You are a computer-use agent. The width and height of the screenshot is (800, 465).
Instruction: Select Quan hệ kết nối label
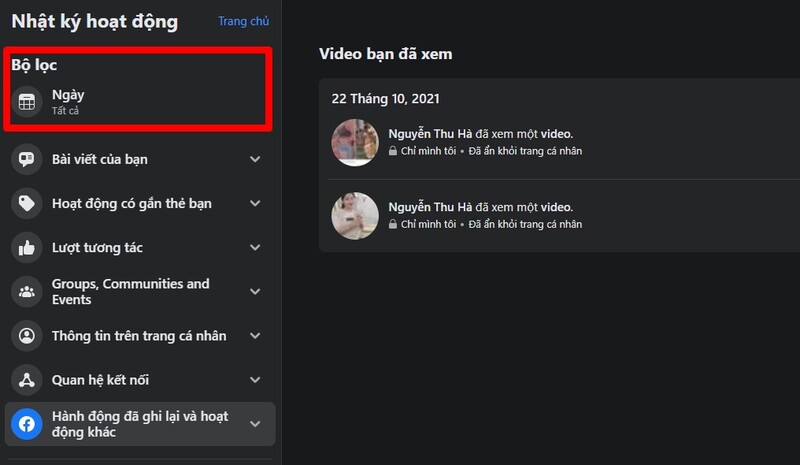[x=100, y=380]
